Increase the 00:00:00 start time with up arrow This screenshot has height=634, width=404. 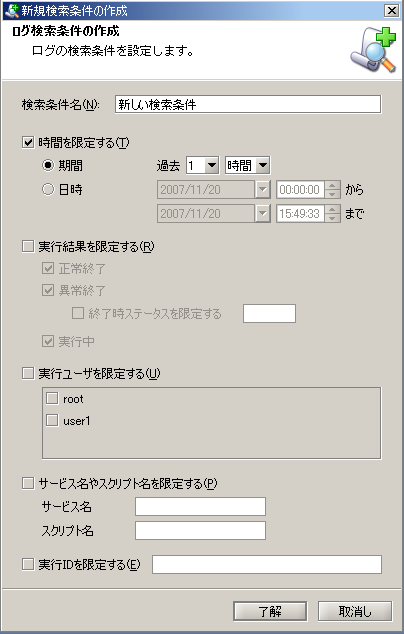[x=332, y=185]
